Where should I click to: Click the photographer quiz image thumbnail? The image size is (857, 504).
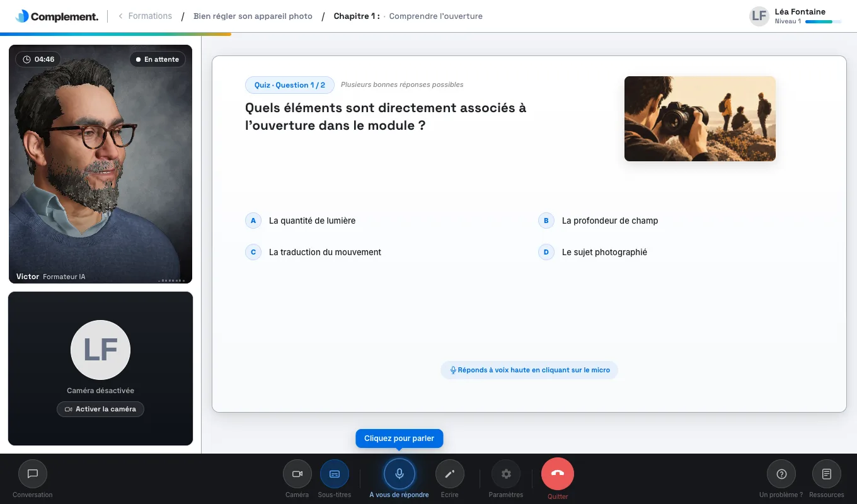coord(700,118)
